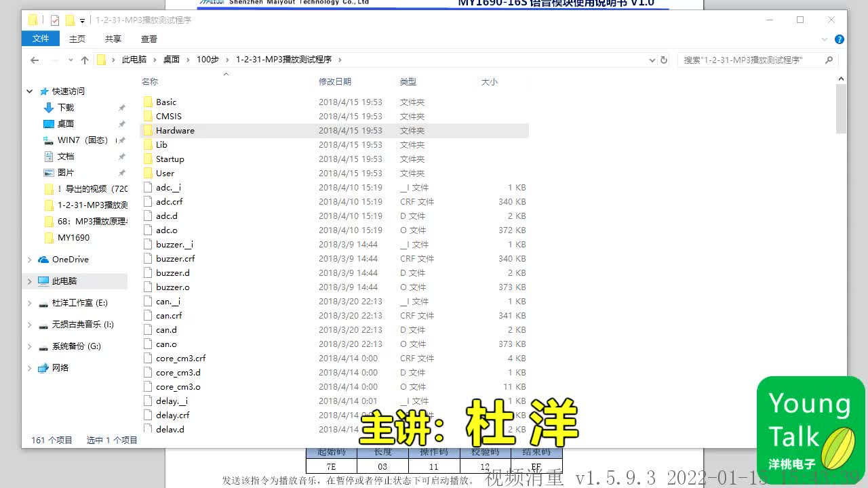Screen dimensions: 868x488
Task: Expand the OneDrive tree node
Action: click(30, 260)
